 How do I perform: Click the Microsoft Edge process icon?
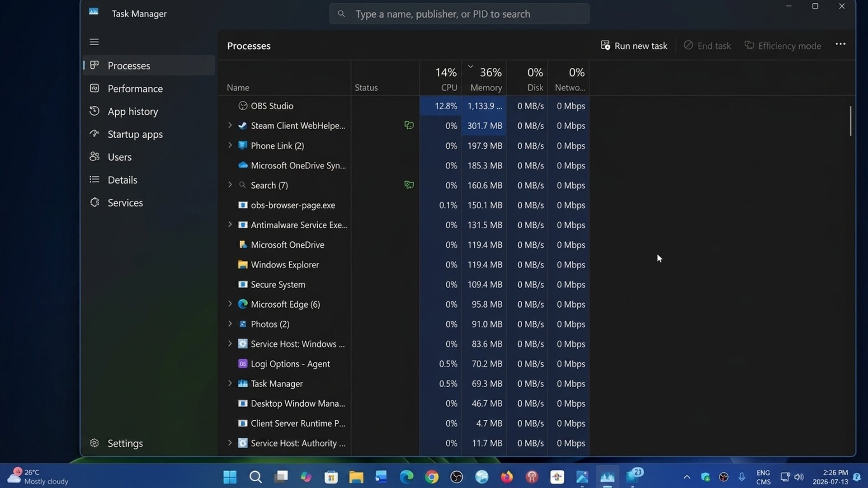[x=243, y=304]
